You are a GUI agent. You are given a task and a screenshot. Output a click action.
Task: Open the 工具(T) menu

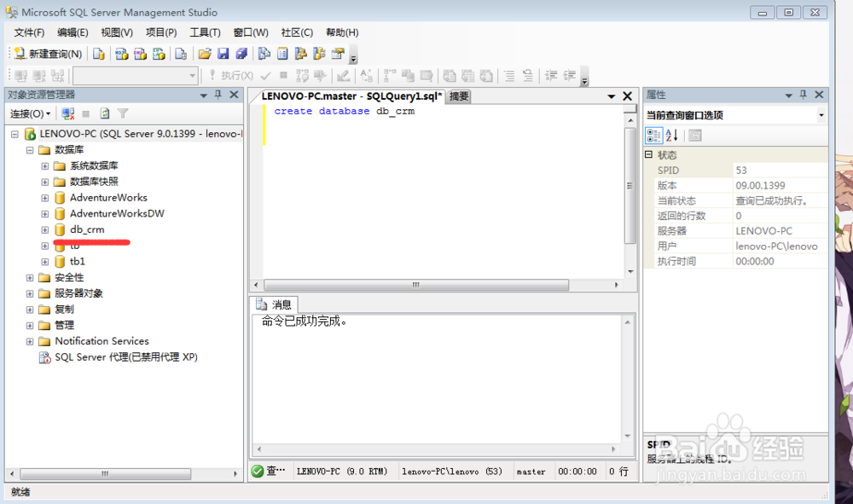click(205, 32)
